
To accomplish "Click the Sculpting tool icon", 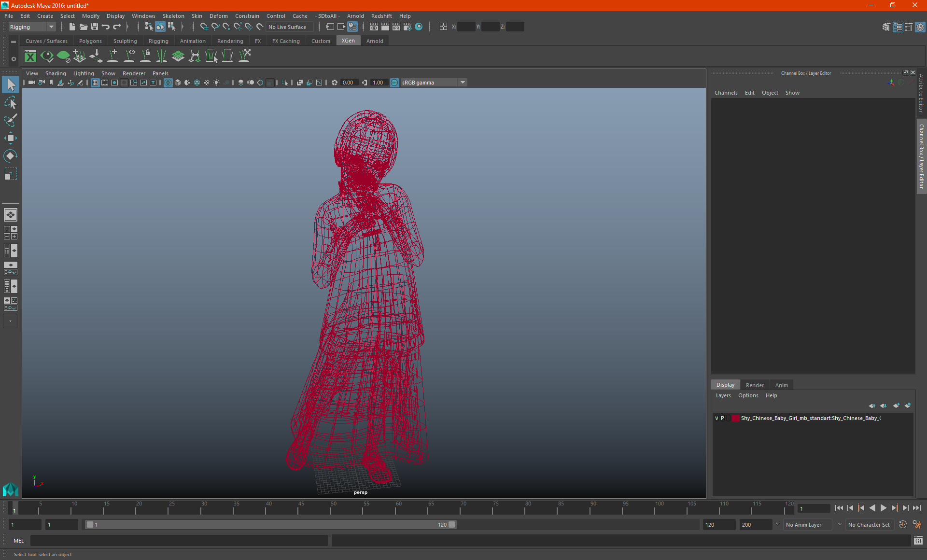I will (x=125, y=41).
